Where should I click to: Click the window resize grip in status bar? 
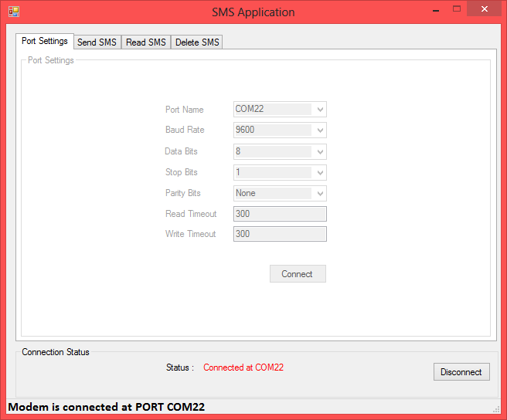(x=496, y=410)
